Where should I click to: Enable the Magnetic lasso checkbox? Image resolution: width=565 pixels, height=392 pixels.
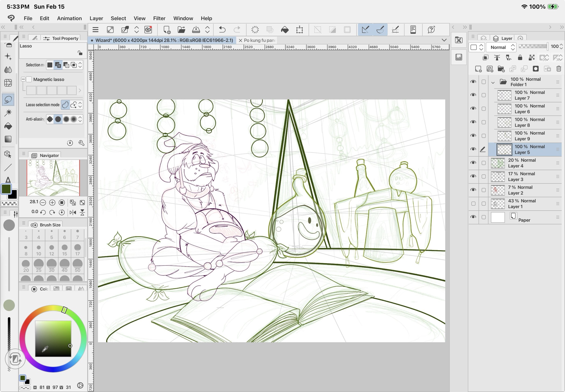coord(29,79)
